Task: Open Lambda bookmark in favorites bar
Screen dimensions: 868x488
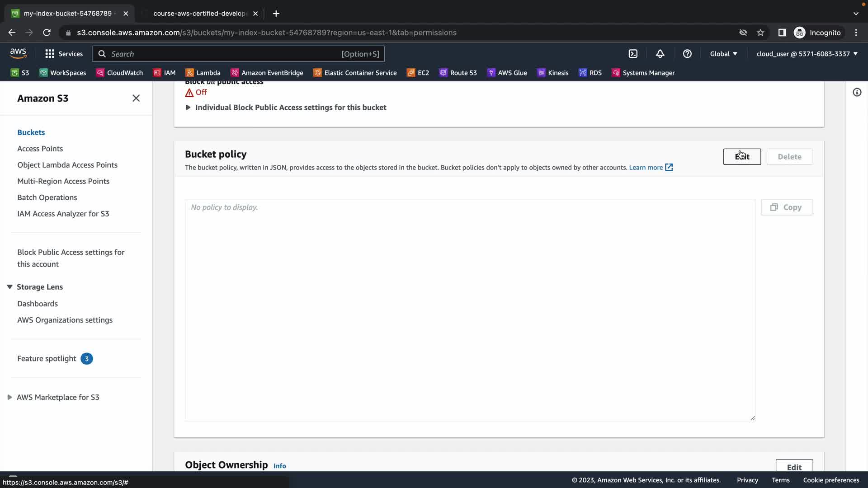Action: click(203, 73)
